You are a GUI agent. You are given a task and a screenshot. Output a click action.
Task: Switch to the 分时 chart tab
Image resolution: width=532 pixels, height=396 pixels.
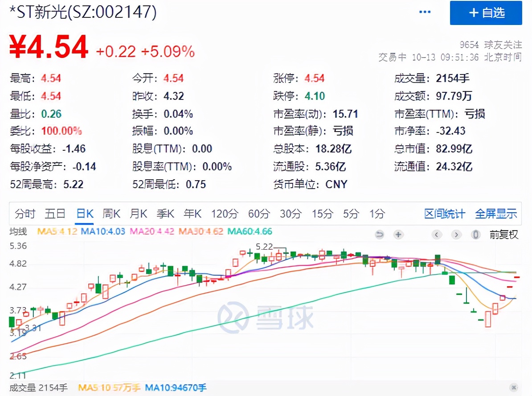point(25,214)
